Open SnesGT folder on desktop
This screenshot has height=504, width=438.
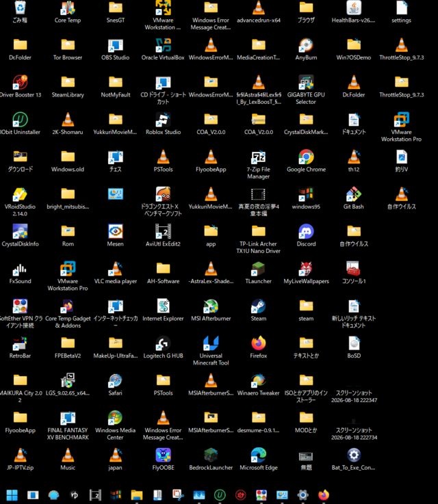[116, 8]
